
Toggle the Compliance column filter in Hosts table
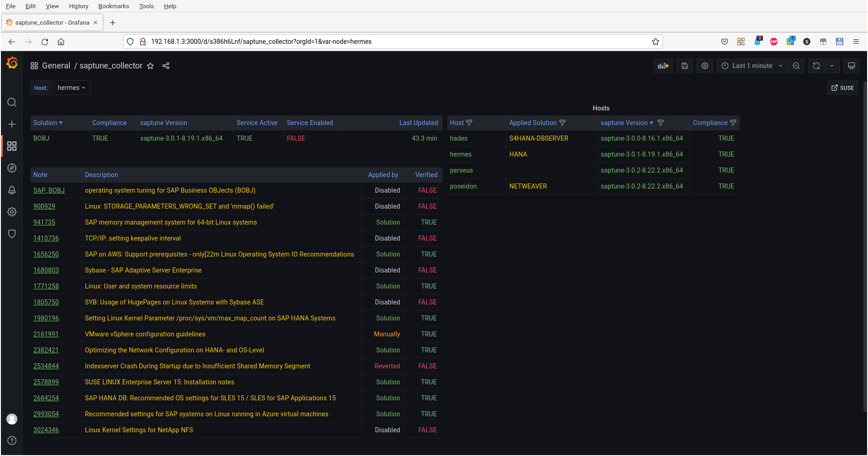[733, 123]
